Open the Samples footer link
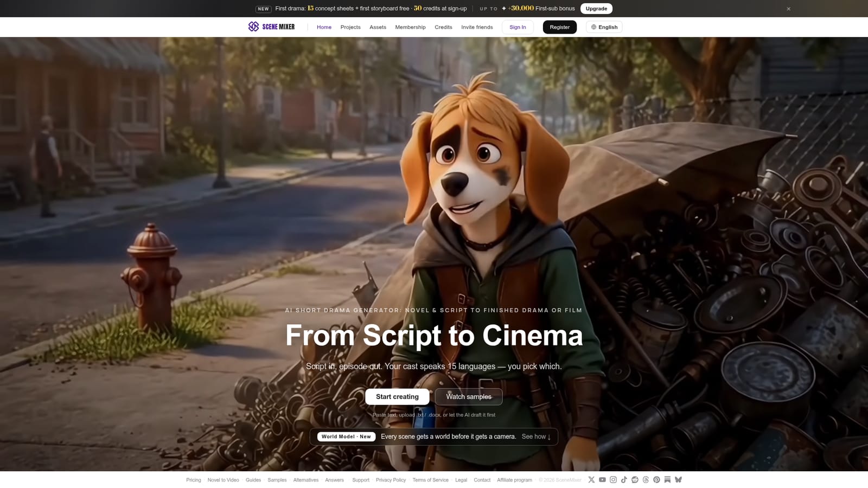Screen dimensions: 868x488 [277, 480]
